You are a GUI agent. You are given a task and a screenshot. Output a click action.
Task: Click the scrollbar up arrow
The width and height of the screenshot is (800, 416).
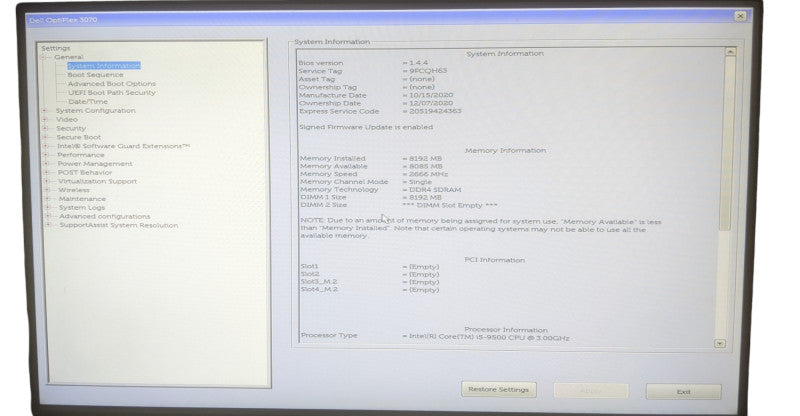731,52
